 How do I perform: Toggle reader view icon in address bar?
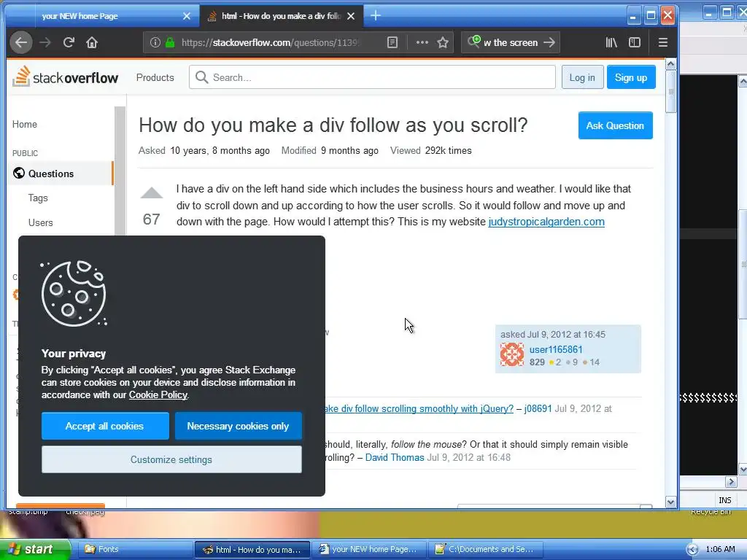392,42
